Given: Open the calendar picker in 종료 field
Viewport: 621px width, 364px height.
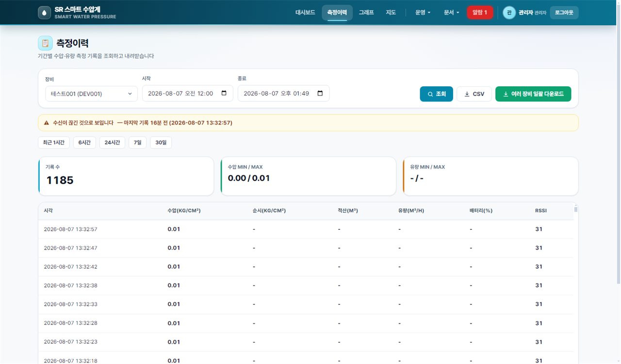Looking at the screenshot, I should pos(320,94).
